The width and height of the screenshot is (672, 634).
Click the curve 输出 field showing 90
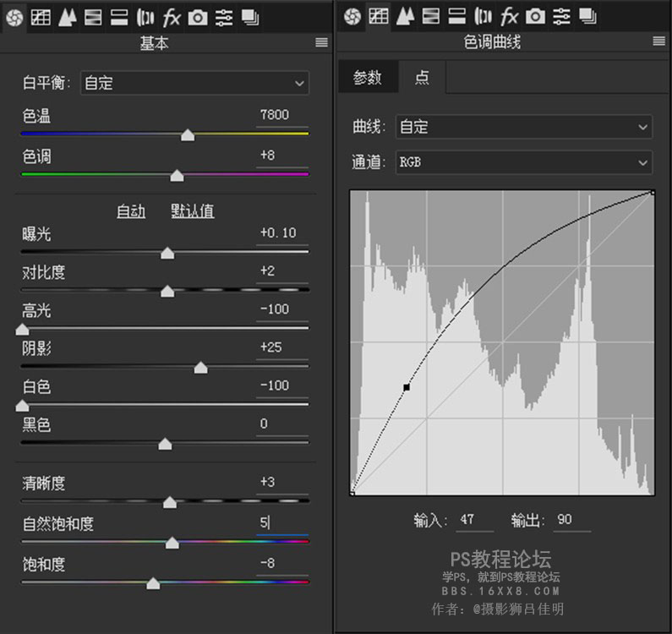[x=572, y=520]
